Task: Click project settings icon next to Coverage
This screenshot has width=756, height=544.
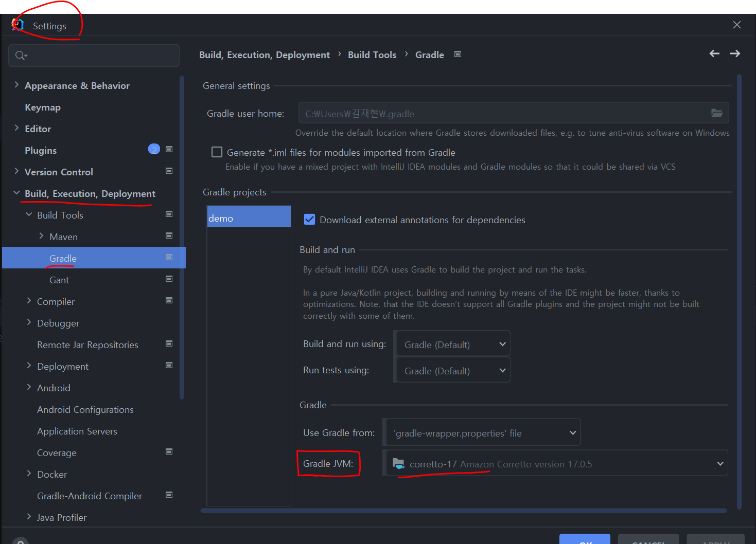Action: click(169, 451)
